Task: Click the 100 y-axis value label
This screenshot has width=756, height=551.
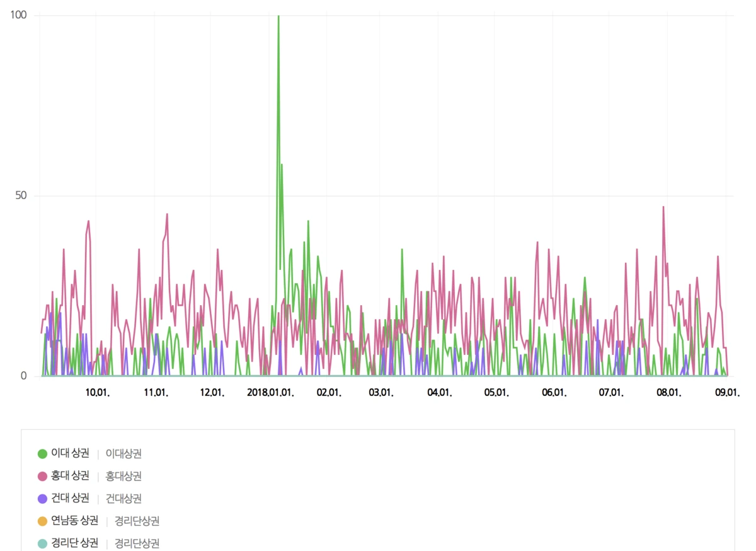Action: (18, 15)
